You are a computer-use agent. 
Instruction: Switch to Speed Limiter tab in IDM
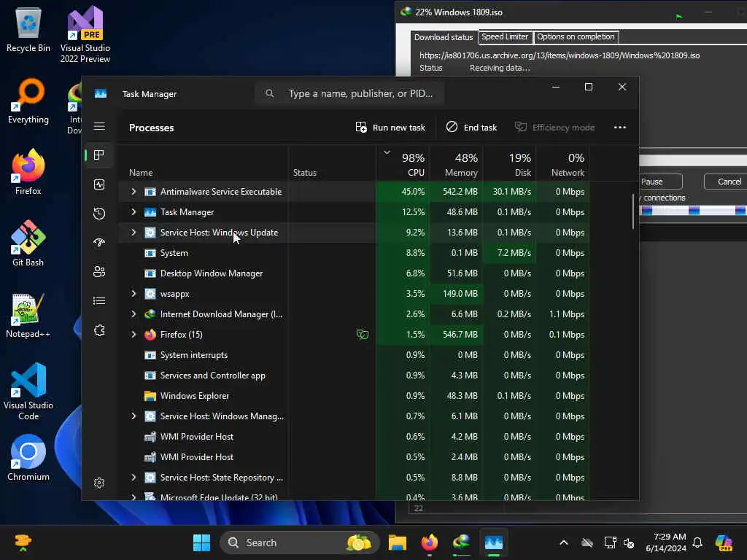pyautogui.click(x=505, y=36)
